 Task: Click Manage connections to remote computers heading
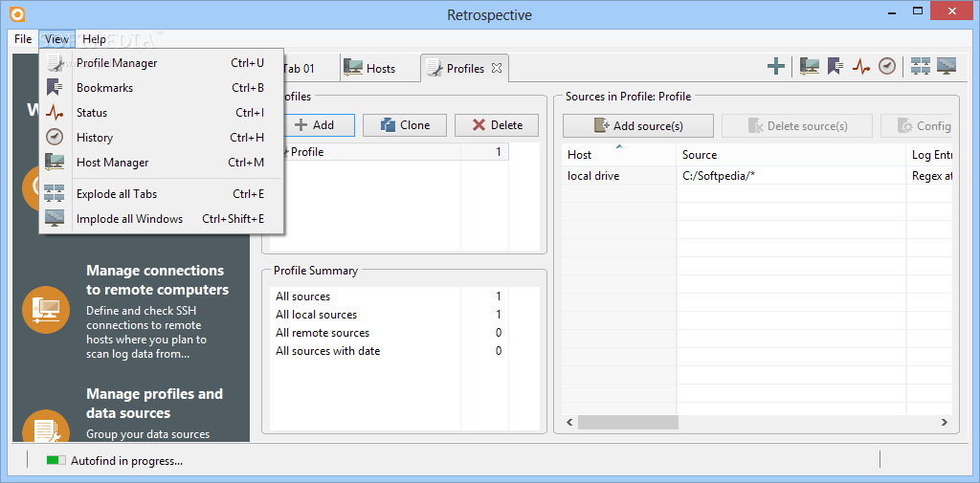(x=158, y=280)
